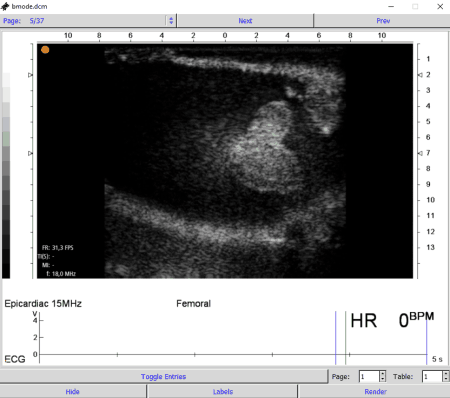This screenshot has width=450, height=398.
Task: Click the bottom Page number input field
Action: coord(369,377)
